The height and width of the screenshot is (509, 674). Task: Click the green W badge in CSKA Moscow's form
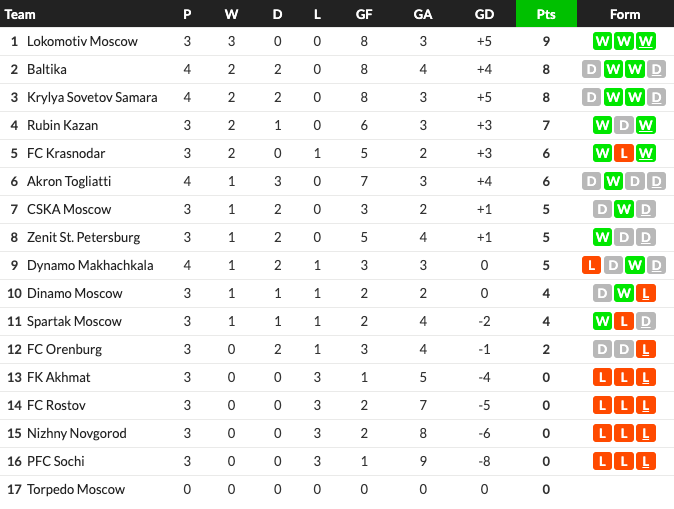[624, 209]
